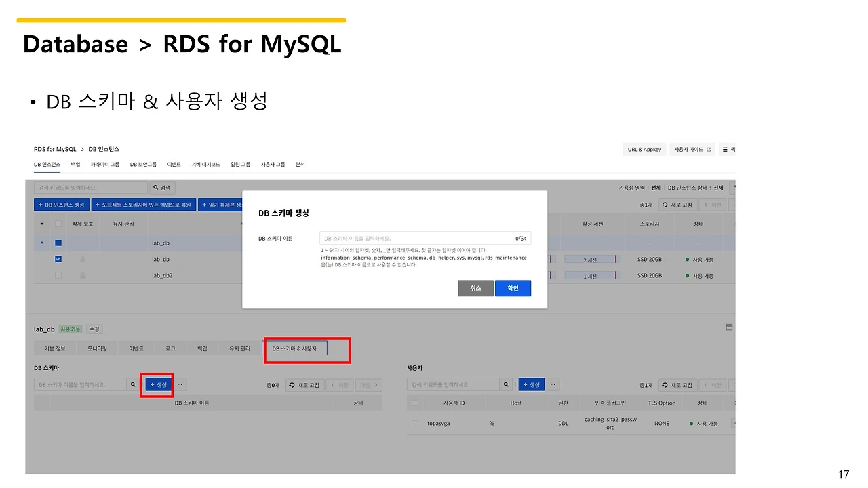Screen dimensions: 868x488
Task: Click the 수정 button next to lab_db
Action: 94,329
